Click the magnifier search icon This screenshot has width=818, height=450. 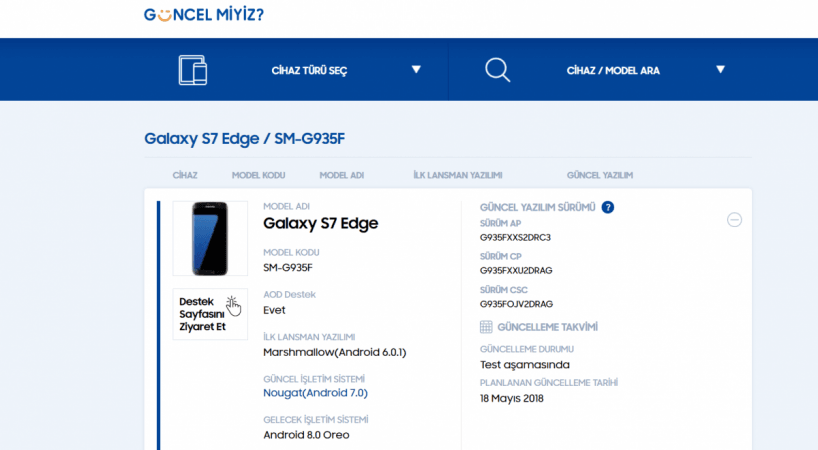coord(497,70)
